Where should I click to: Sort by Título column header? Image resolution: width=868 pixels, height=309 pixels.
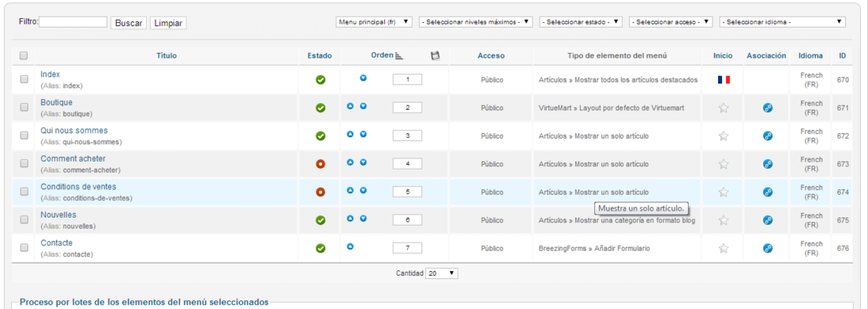166,55
